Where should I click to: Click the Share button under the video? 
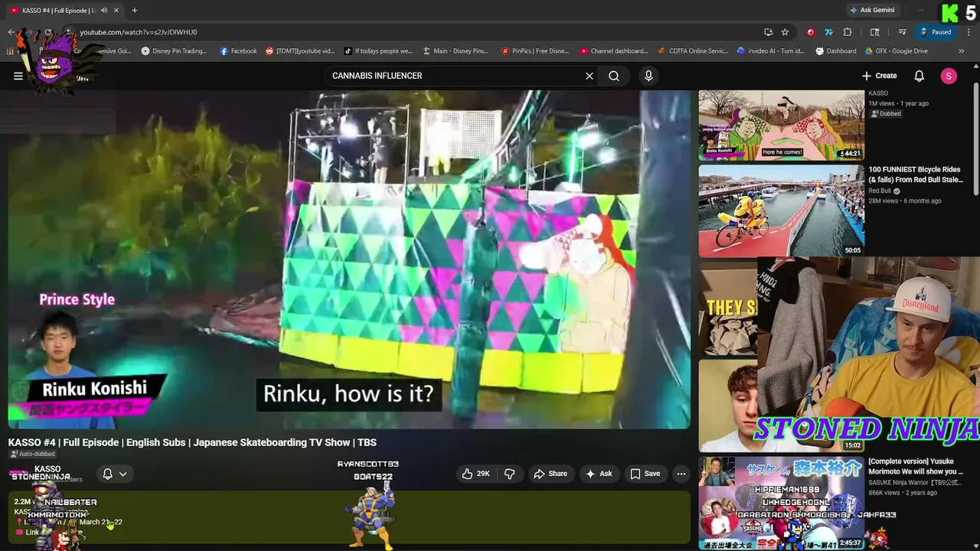click(x=550, y=474)
